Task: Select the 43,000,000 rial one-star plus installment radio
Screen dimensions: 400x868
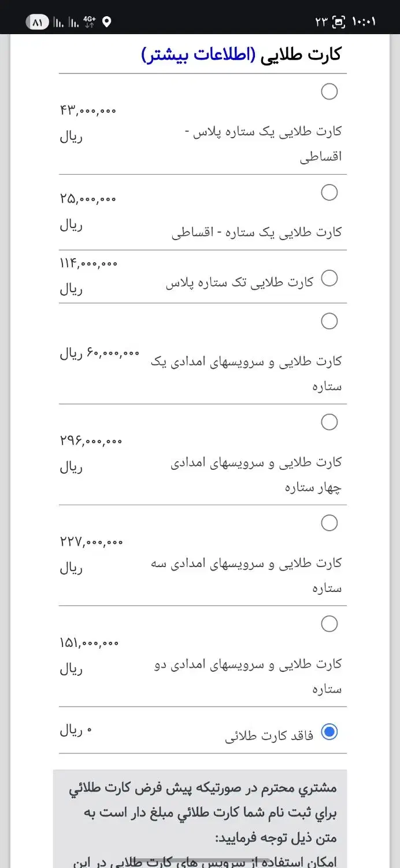Action: coord(329,91)
